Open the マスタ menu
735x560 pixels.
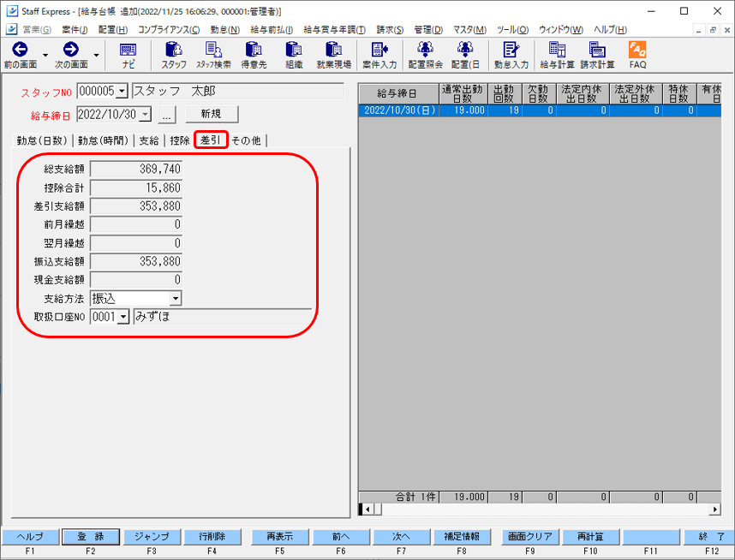[469, 30]
